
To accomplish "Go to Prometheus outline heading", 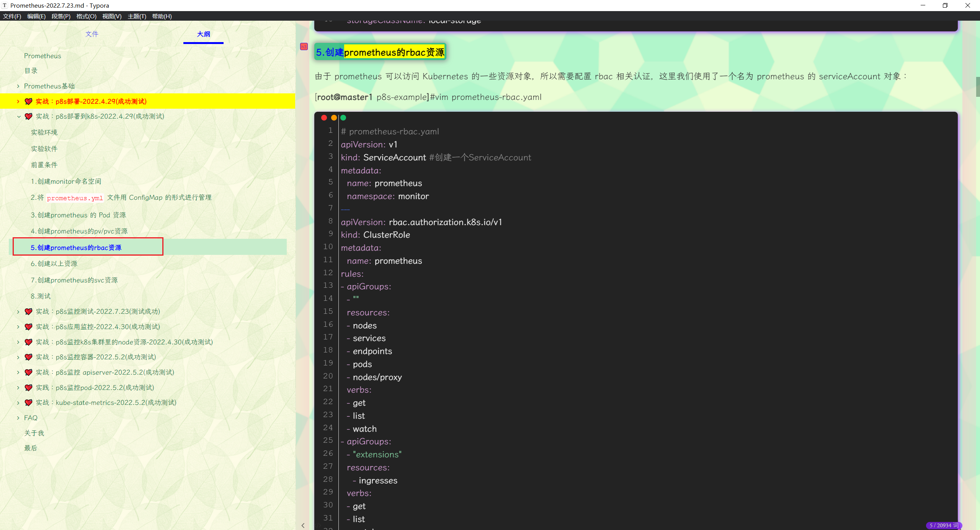I will tap(42, 56).
